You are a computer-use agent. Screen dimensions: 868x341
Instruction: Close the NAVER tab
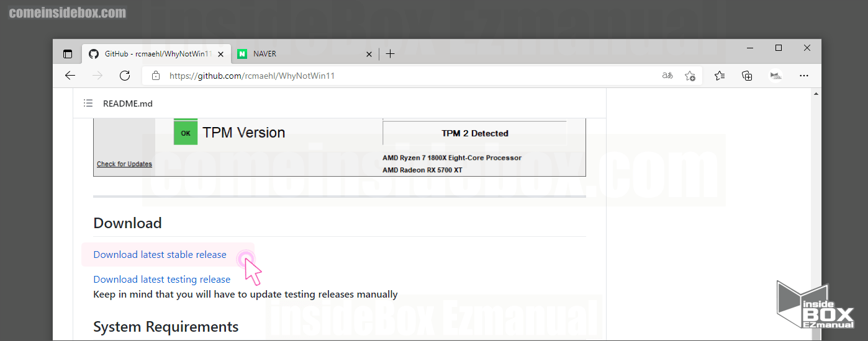(369, 54)
